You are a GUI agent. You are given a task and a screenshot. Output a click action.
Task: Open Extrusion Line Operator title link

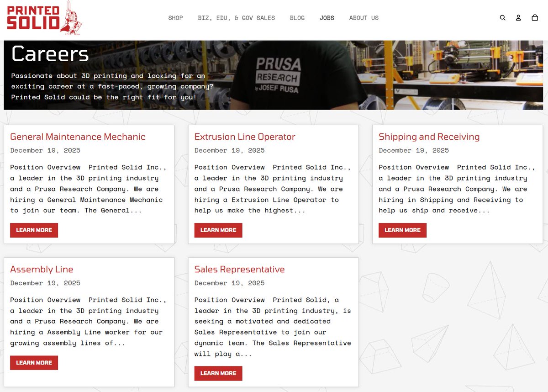point(245,137)
